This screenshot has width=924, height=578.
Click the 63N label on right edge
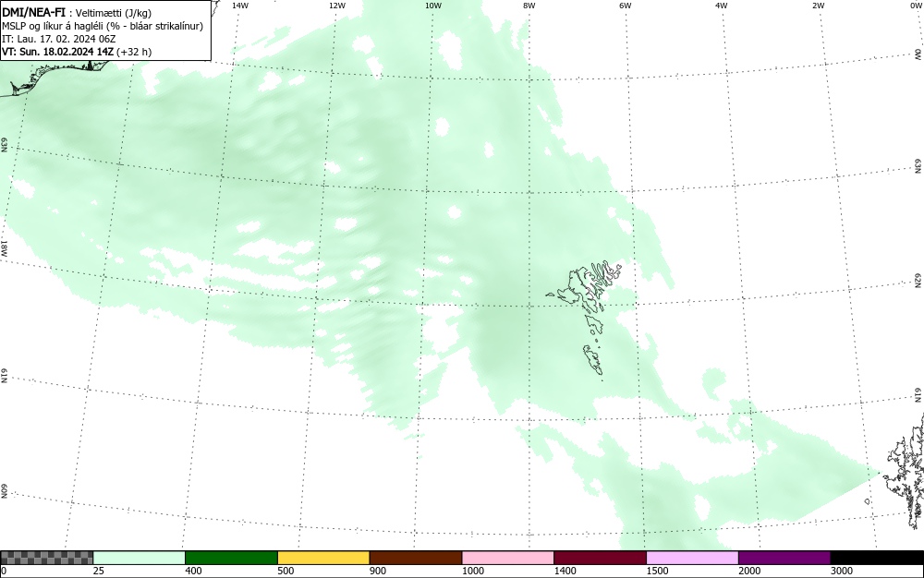(x=918, y=166)
